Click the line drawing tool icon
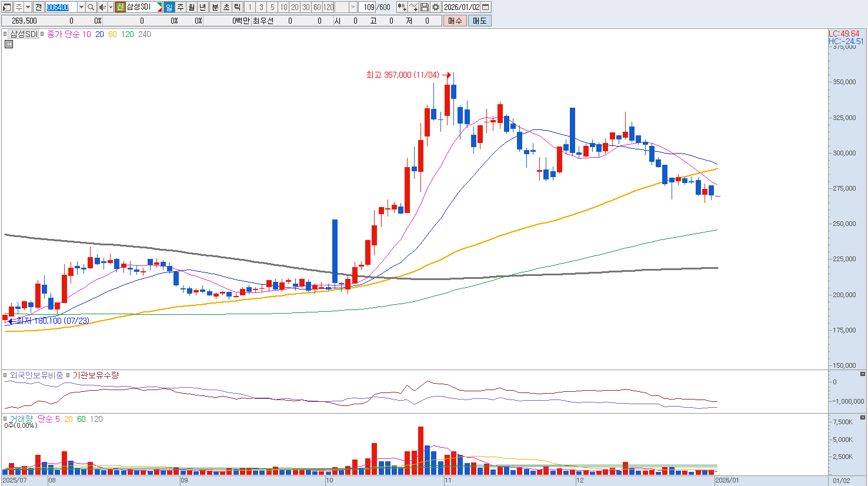The height and width of the screenshot is (486, 868). coord(413,7)
